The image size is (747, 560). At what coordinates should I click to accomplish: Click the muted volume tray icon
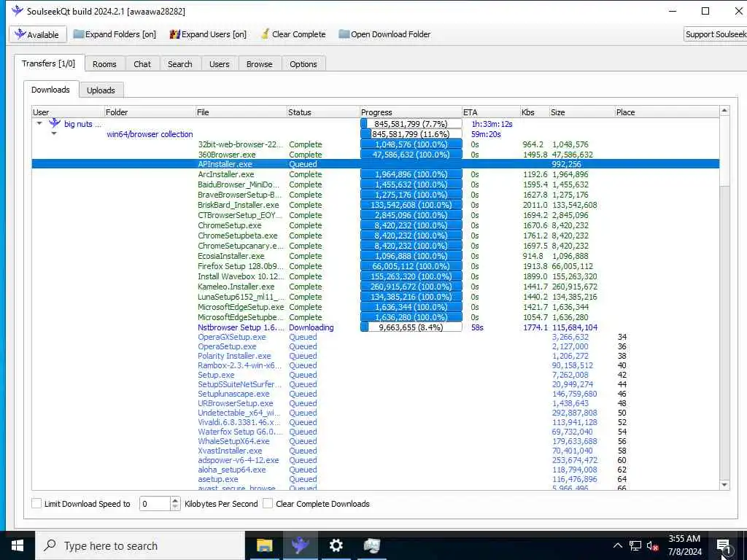653,545
